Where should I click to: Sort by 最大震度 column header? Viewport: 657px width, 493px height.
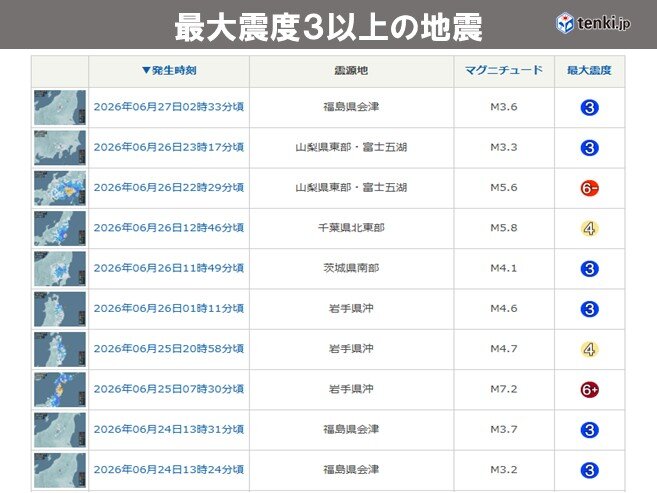[x=589, y=70]
